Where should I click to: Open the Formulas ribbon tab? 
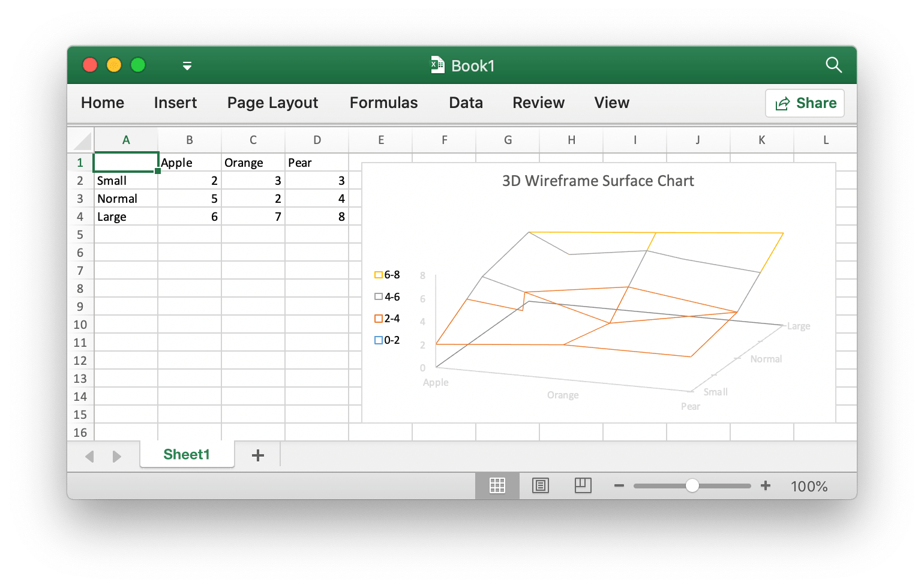click(x=383, y=103)
